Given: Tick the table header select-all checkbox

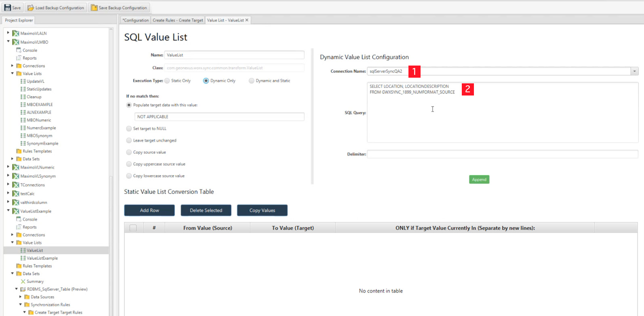Looking at the screenshot, I should point(133,228).
